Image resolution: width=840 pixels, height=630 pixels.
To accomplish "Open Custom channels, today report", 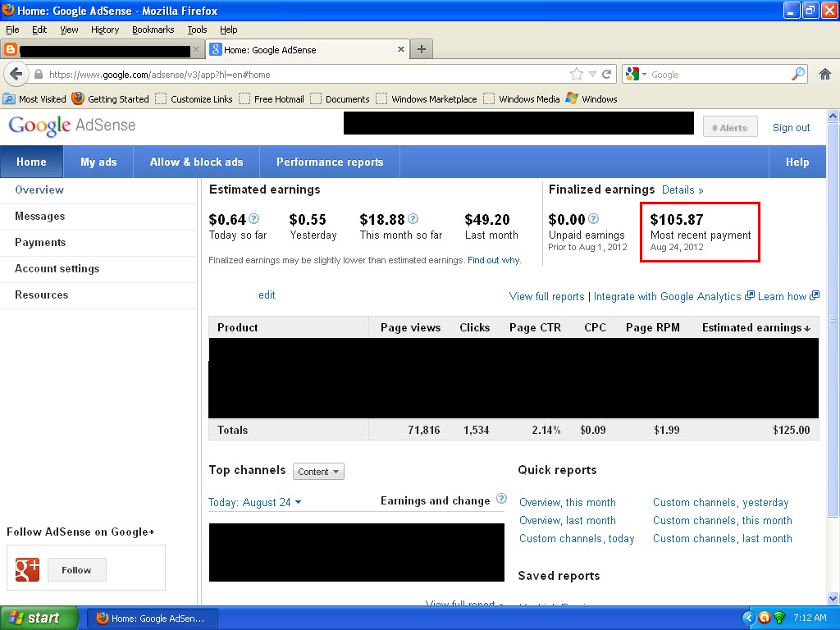I will click(577, 538).
